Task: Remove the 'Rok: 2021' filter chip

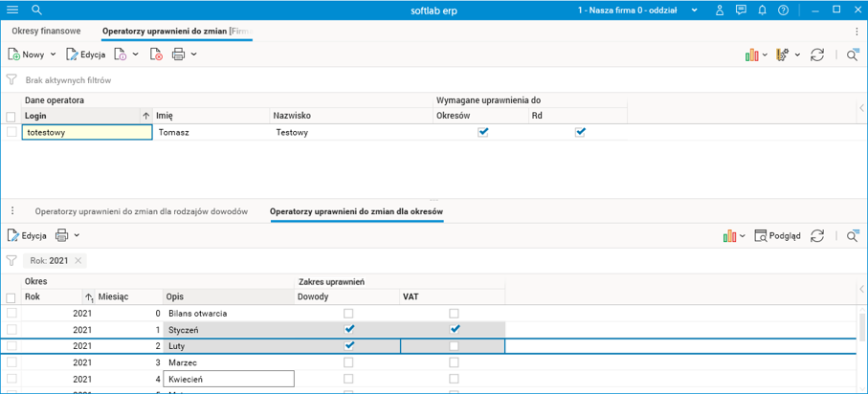Action: coord(78,260)
